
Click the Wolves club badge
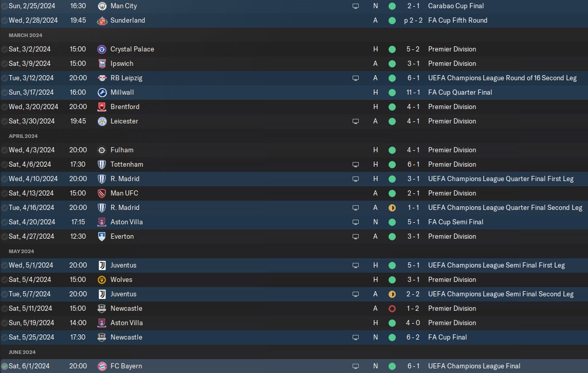pos(102,280)
